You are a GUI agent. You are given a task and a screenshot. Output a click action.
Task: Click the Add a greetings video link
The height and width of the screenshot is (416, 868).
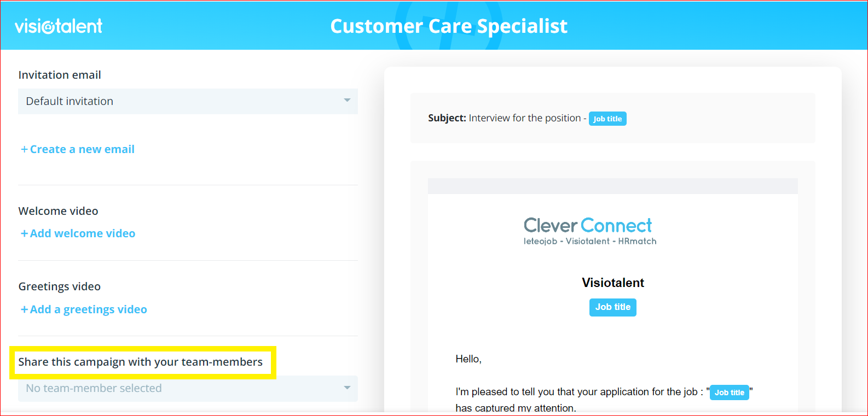pos(89,309)
